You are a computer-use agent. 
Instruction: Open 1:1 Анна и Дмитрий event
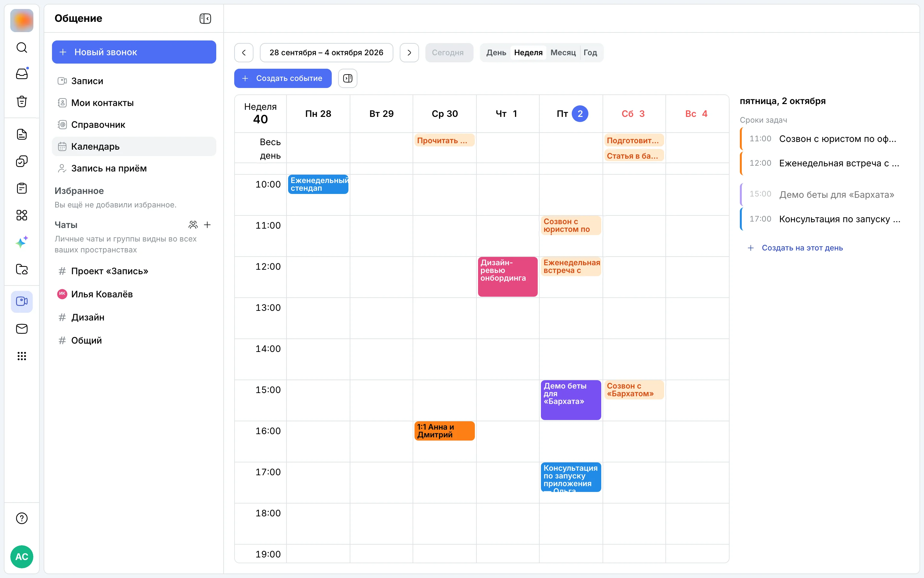click(x=444, y=431)
